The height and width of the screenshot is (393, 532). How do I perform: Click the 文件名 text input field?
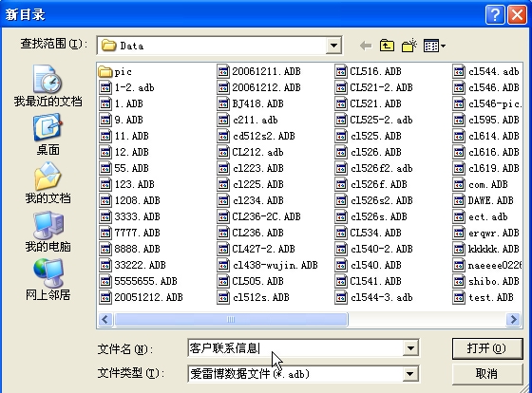pos(295,347)
